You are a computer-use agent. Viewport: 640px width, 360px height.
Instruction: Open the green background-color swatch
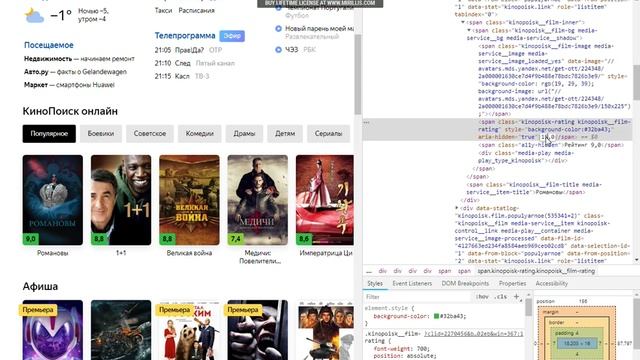click(x=436, y=316)
